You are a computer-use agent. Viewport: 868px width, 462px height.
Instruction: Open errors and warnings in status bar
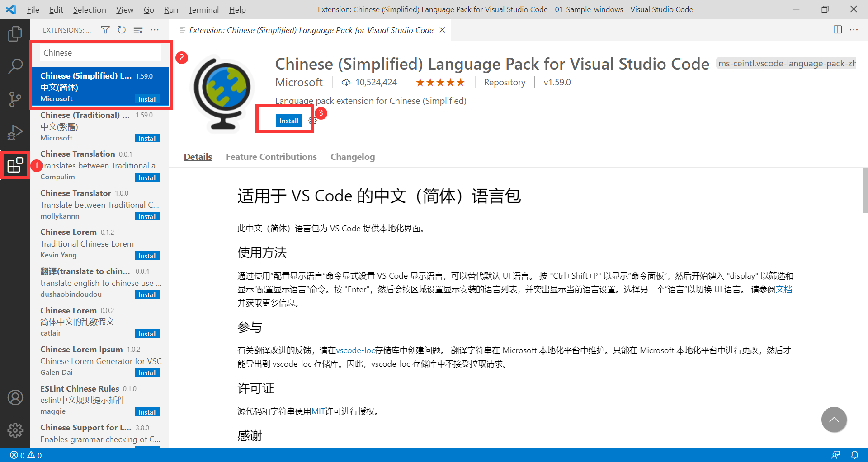(26, 455)
